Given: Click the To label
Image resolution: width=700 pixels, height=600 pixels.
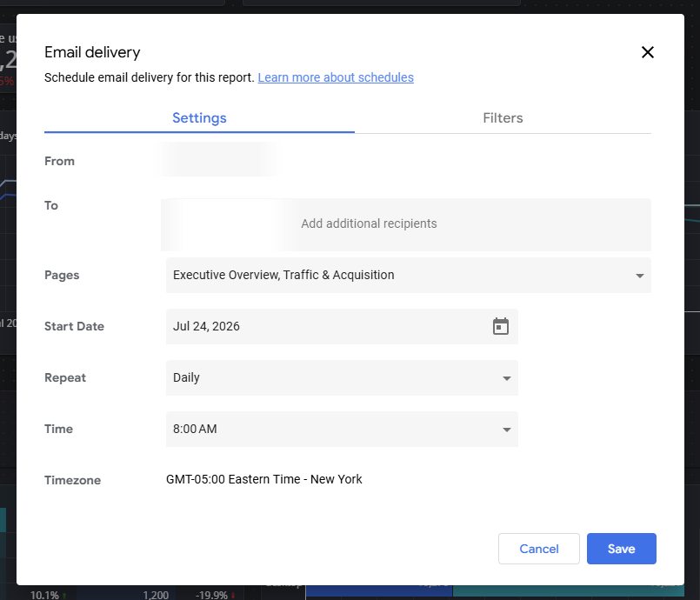Looking at the screenshot, I should 51,205.
